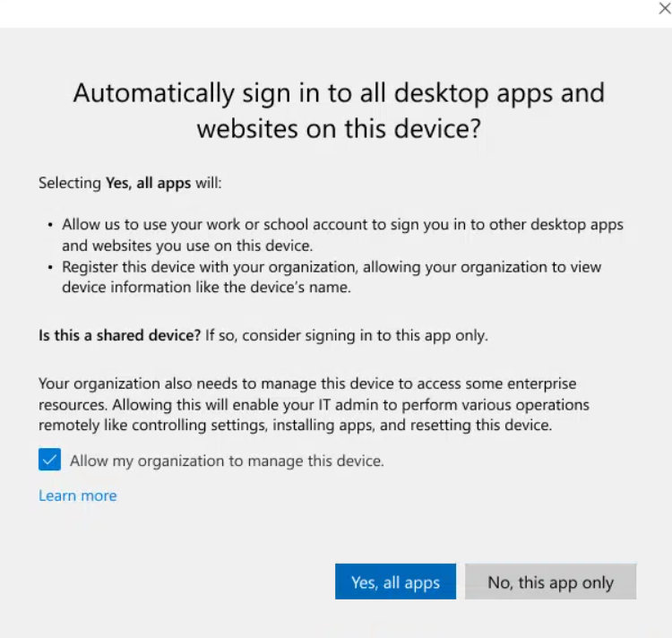The image size is (672, 638).
Task: Choose the 'No, this app only' button
Action: point(550,582)
